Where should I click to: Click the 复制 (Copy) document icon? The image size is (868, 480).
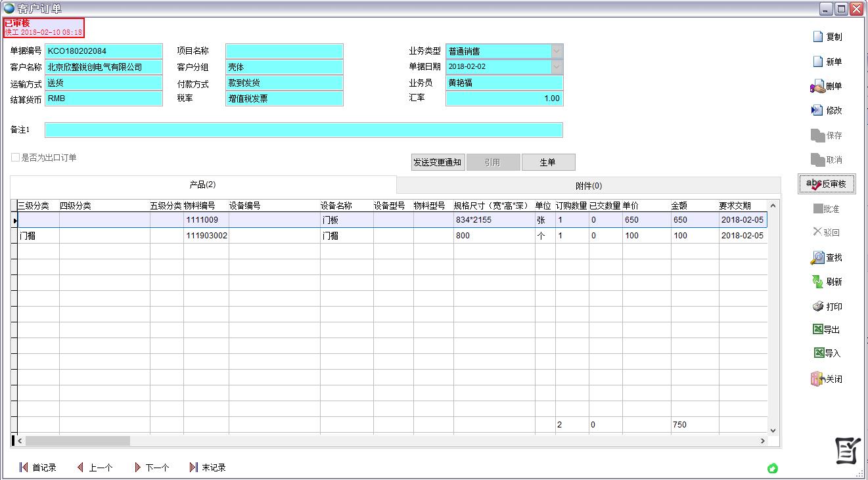pos(818,37)
